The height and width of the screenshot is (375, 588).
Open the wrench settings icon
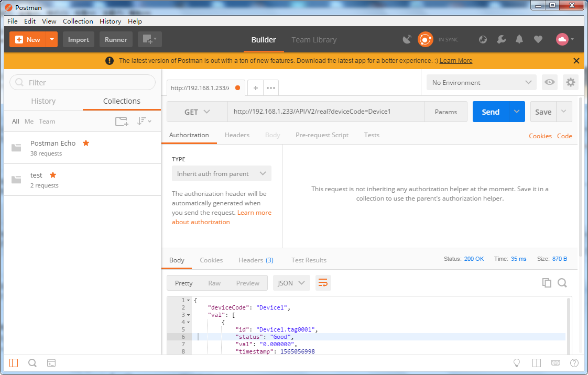click(x=501, y=39)
